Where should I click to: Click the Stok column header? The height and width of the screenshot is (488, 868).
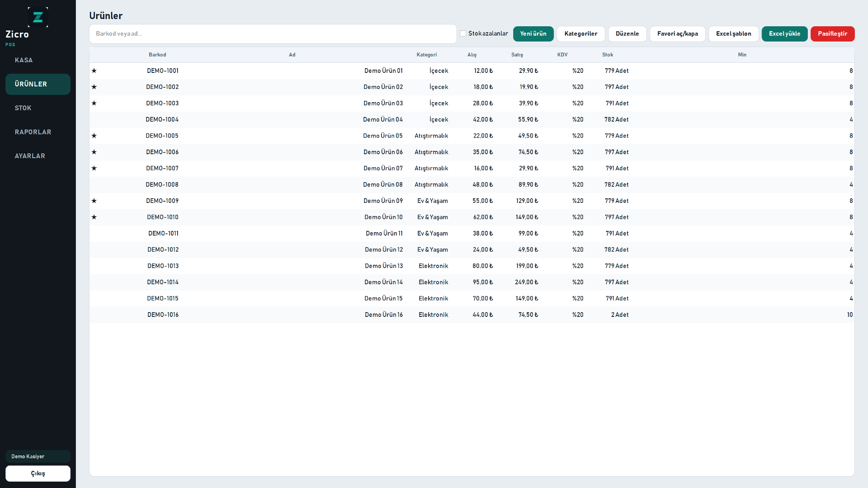pos(608,55)
